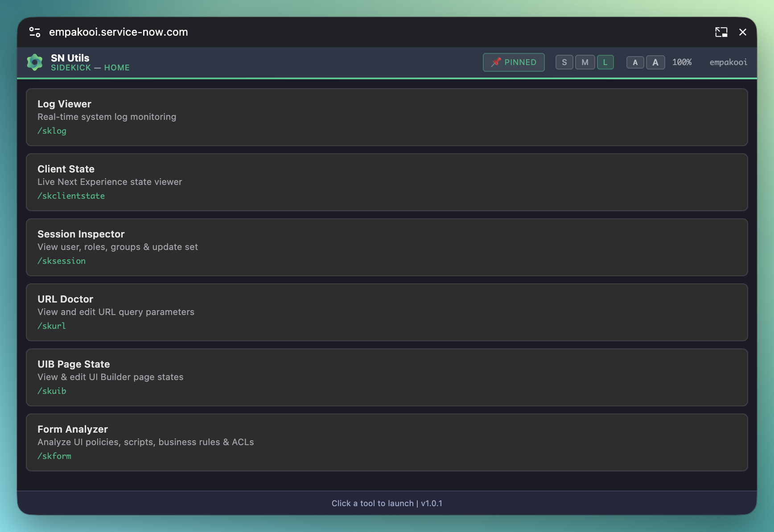Click the SN Utils logo icon

(x=35, y=62)
